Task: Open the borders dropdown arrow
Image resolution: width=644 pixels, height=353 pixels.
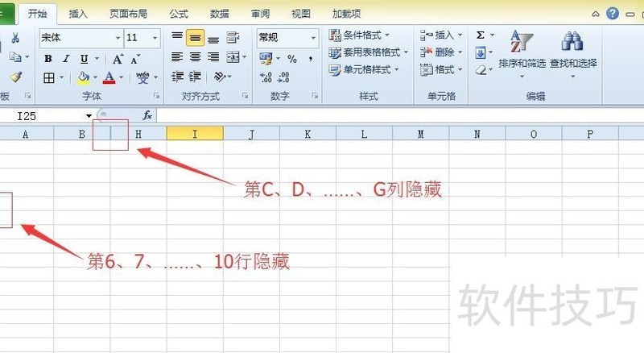Action: coord(62,77)
